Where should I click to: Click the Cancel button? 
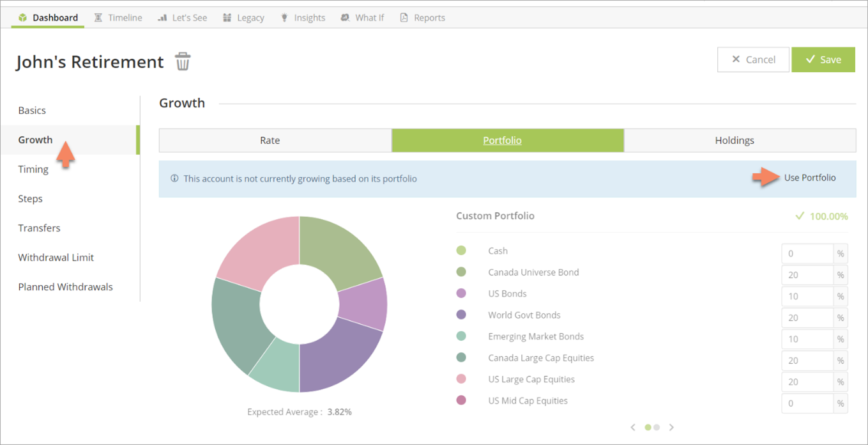753,59
